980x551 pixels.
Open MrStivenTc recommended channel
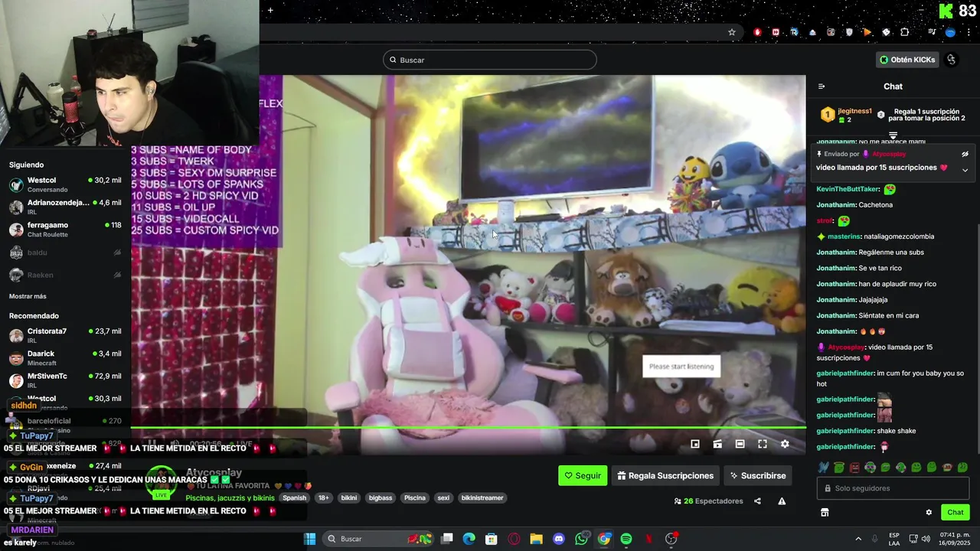(x=65, y=380)
